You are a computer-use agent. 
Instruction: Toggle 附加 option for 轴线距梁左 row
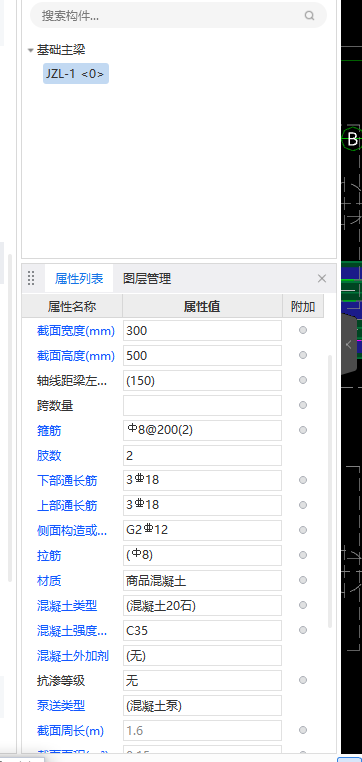coord(303,380)
